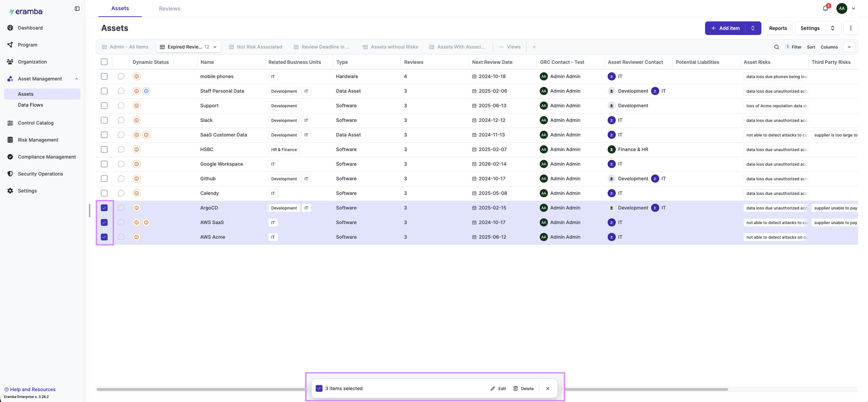Toggle the select-all header checkbox

coord(104,62)
